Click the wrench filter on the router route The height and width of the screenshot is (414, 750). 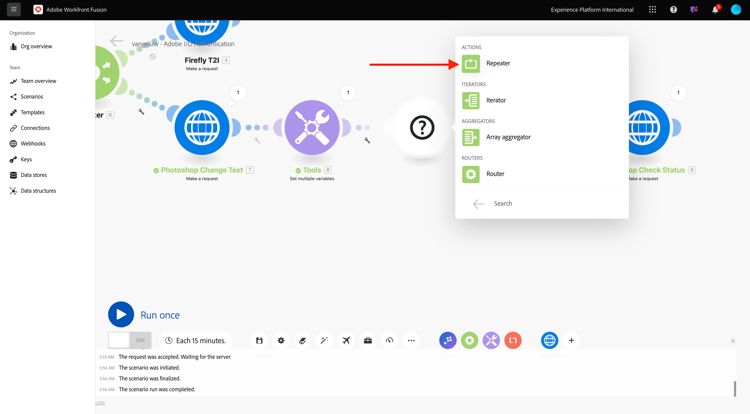(x=141, y=111)
